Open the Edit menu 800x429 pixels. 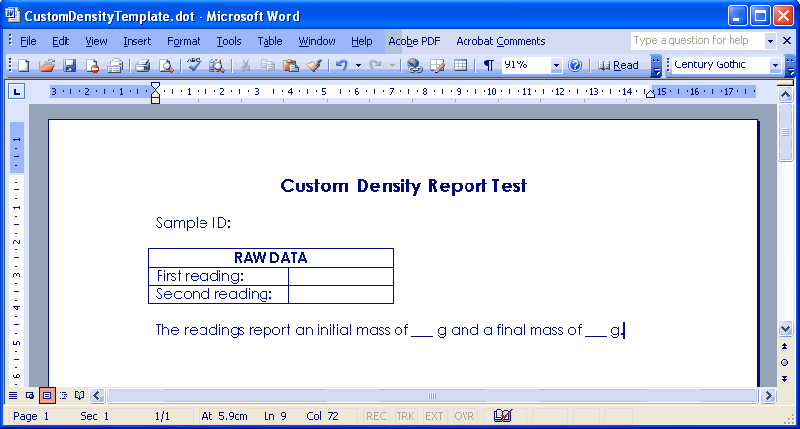[60, 41]
